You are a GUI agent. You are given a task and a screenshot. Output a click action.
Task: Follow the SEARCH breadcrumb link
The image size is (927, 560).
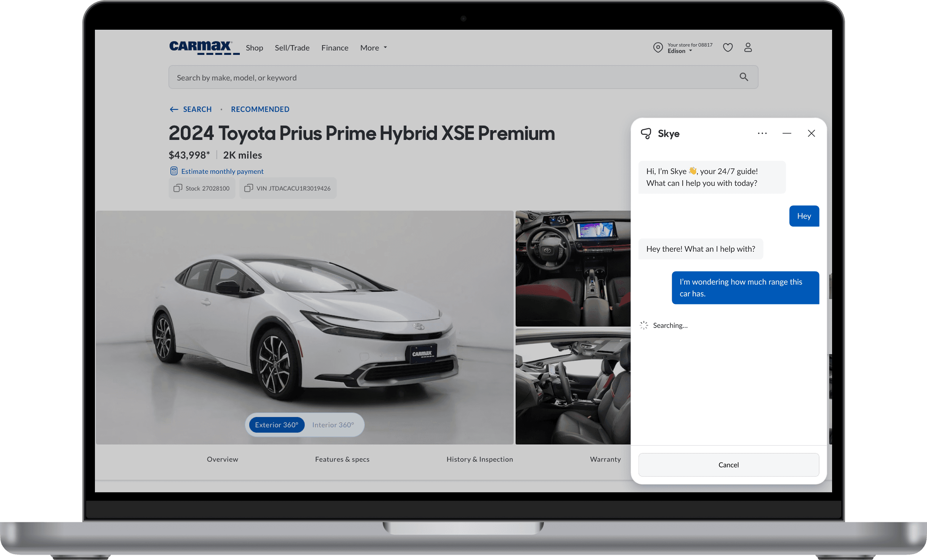click(197, 109)
